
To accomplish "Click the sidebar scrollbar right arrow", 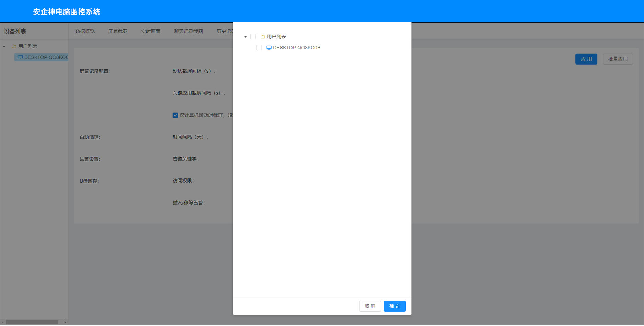I will (65, 322).
